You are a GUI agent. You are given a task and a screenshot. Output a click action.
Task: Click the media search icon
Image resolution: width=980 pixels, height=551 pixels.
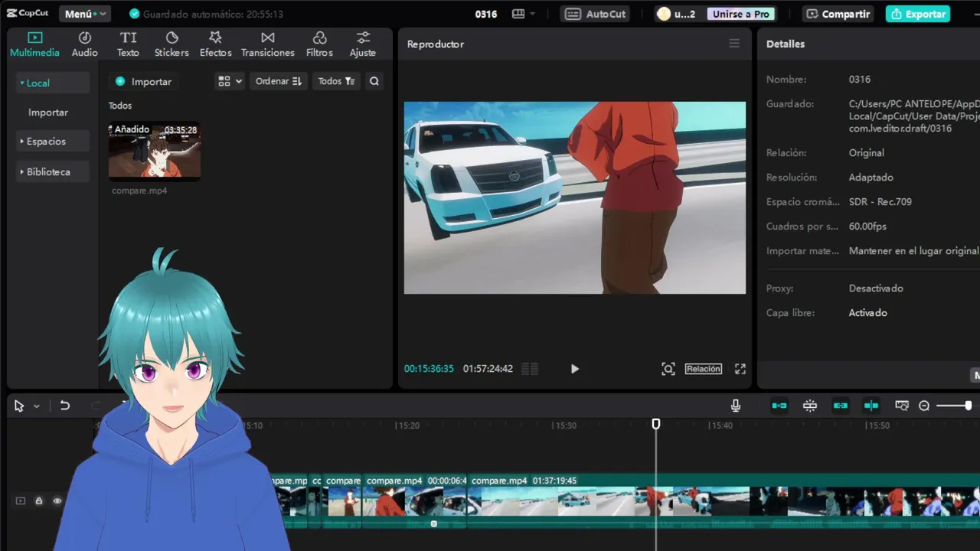click(x=374, y=81)
